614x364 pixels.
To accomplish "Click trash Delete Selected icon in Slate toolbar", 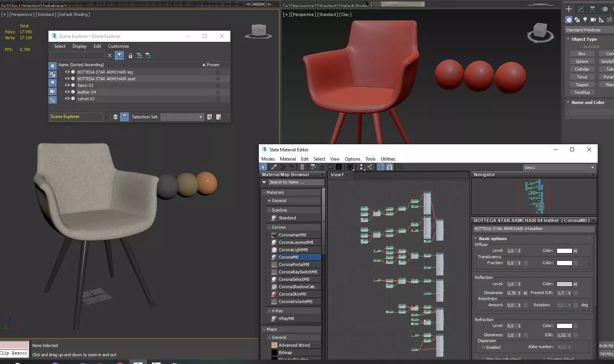I will click(302, 167).
